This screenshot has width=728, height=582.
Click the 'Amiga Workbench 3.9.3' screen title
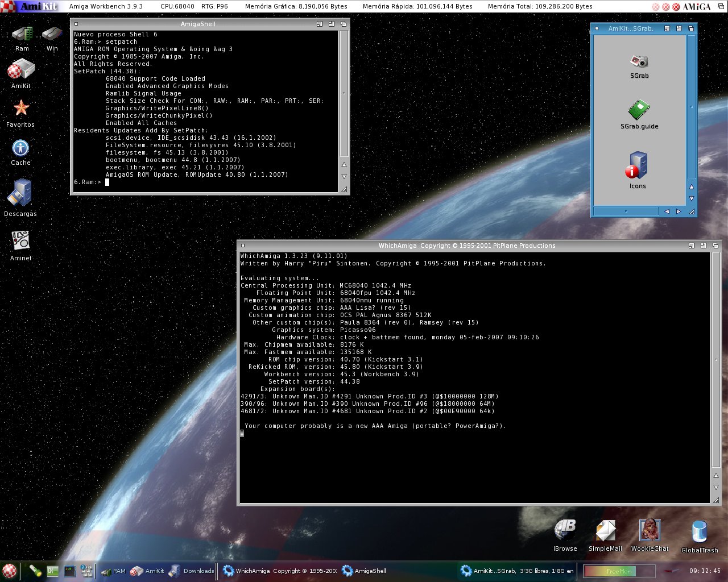coord(106,6)
